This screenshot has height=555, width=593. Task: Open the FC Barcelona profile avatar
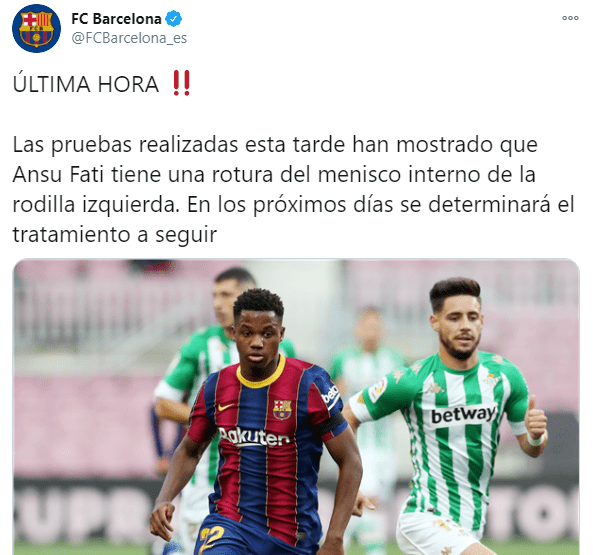click(36, 28)
